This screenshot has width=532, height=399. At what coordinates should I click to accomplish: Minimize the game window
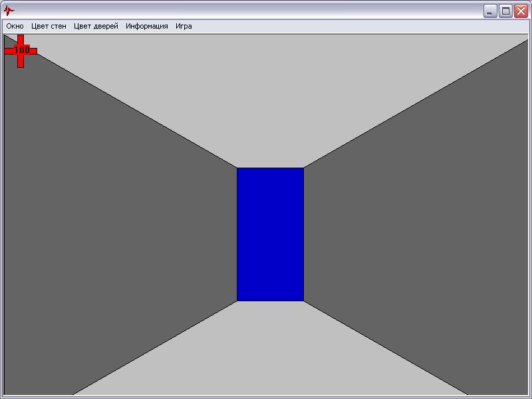pyautogui.click(x=490, y=11)
